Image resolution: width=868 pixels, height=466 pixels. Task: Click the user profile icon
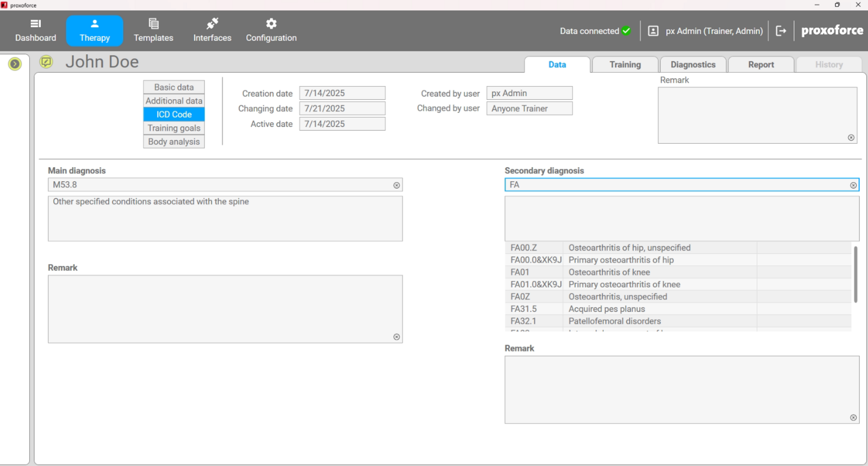[653, 31]
